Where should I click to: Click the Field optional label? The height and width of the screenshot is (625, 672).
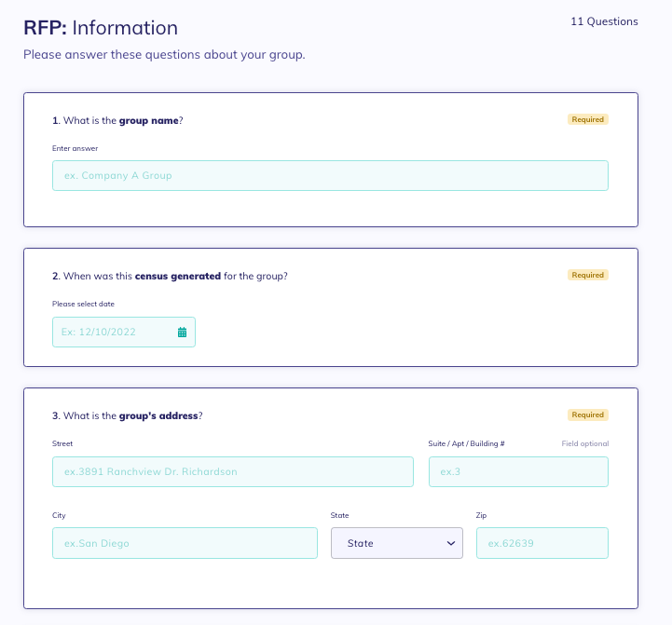(585, 443)
